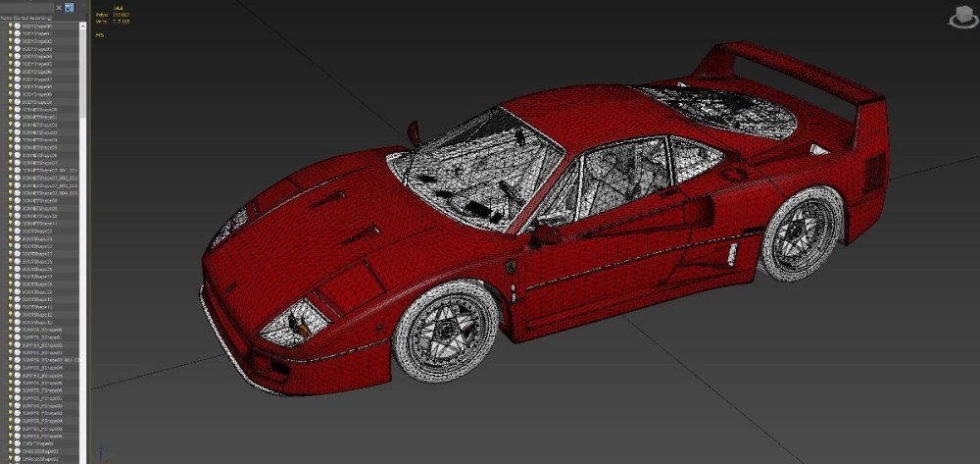Select the BONNETShape11 object name

(39, 224)
